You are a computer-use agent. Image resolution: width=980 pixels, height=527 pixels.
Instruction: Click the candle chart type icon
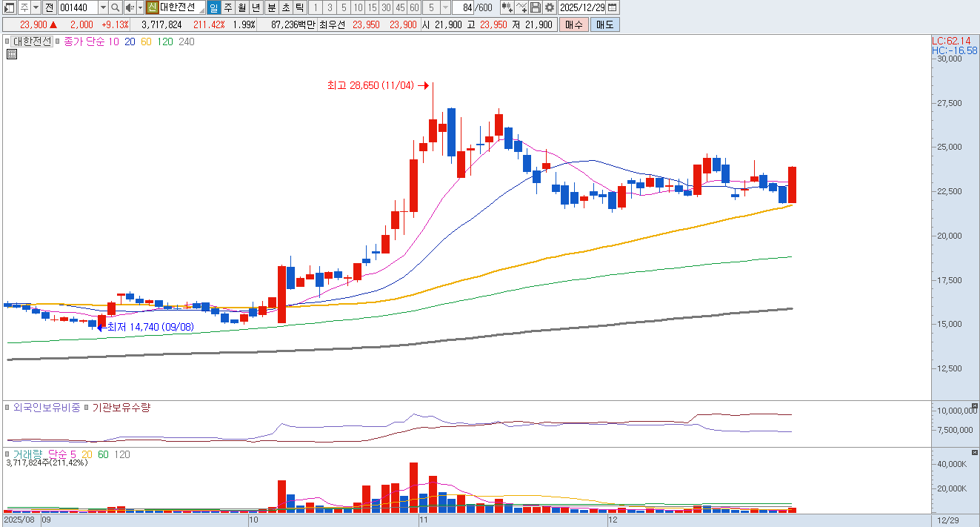click(x=507, y=7)
